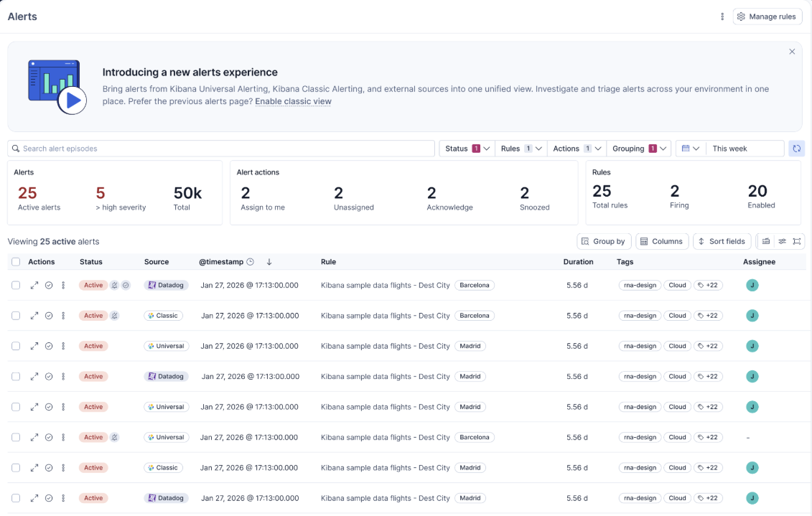Screen dimensions: 812x516
Task: Refresh the alerts list
Action: click(x=796, y=149)
